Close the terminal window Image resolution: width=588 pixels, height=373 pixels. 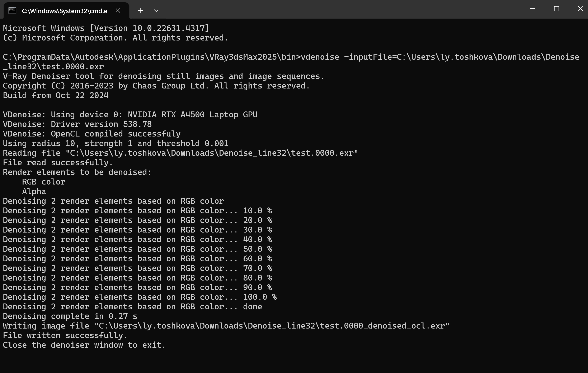[x=580, y=9]
